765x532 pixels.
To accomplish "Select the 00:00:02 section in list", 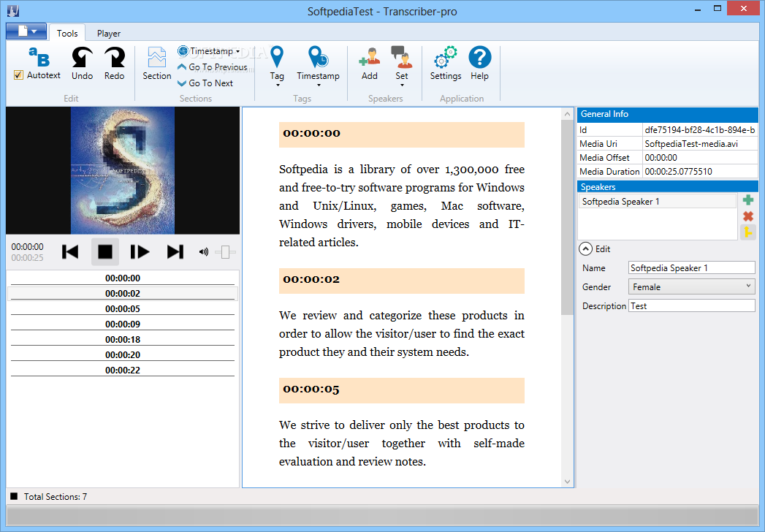I will click(123, 293).
